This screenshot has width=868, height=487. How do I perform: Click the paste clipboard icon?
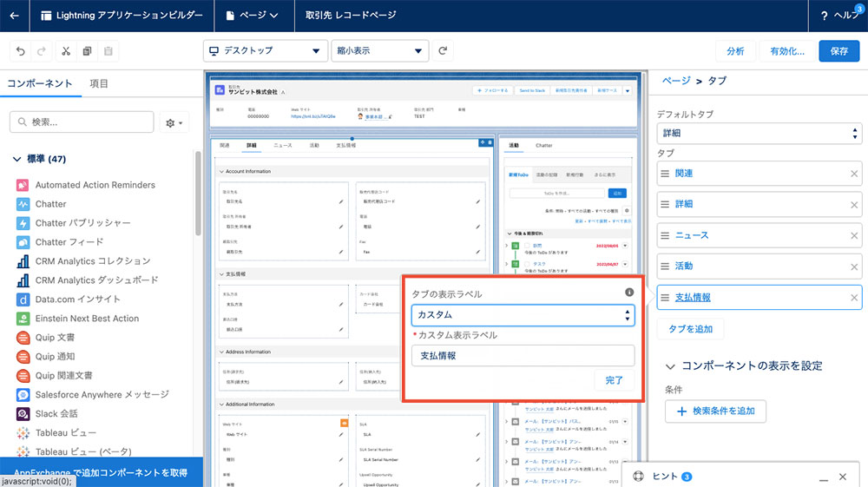pyautogui.click(x=108, y=51)
